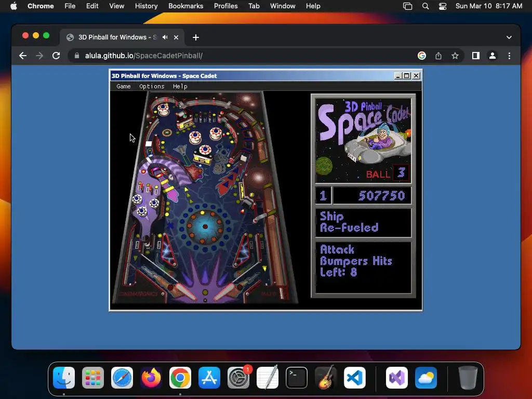Viewport: 532px width, 399px height.
Task: Bookmark this page with the star icon
Action: (455, 56)
